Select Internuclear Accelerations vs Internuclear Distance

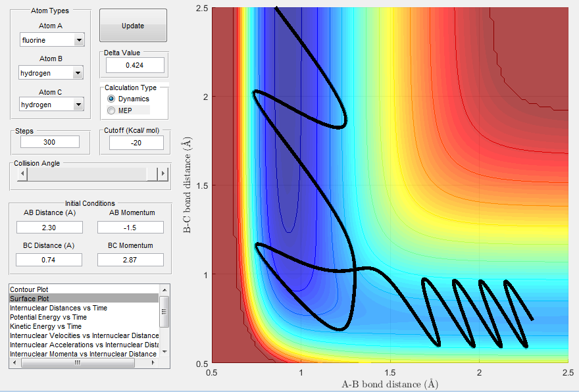(x=84, y=345)
